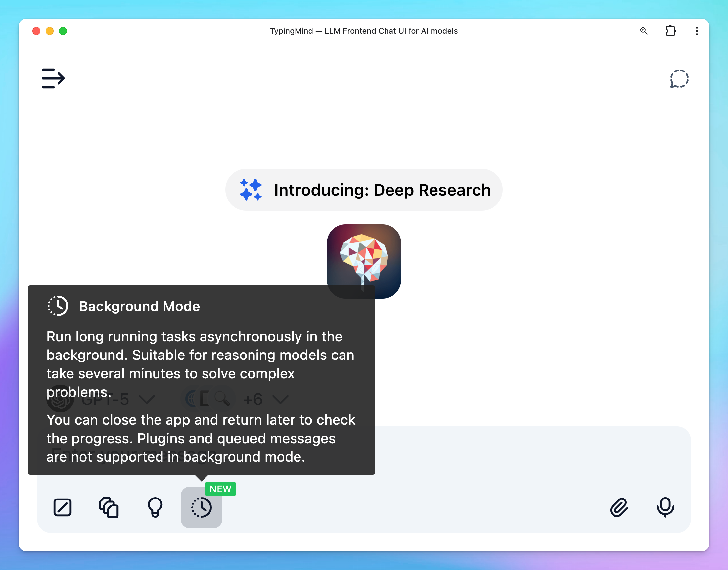Screen dimensions: 728x570
Task: Open the overlapping squares prompt icon
Action: click(x=109, y=507)
